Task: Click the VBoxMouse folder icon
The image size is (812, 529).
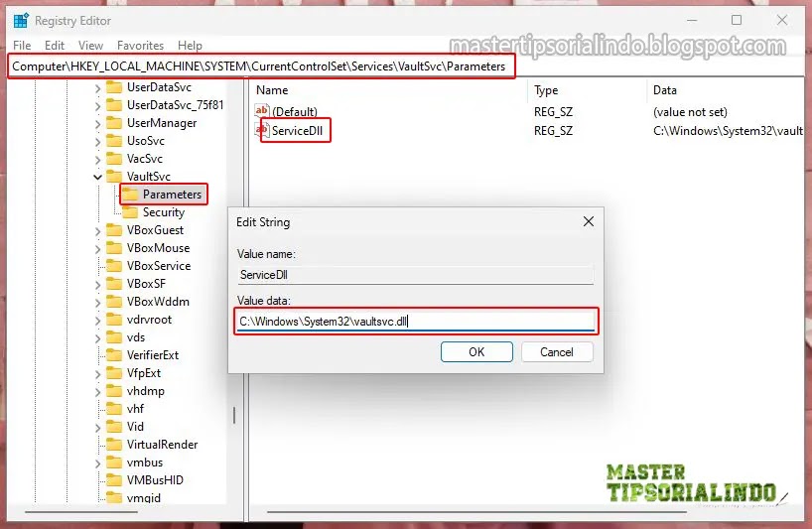Action: point(114,248)
